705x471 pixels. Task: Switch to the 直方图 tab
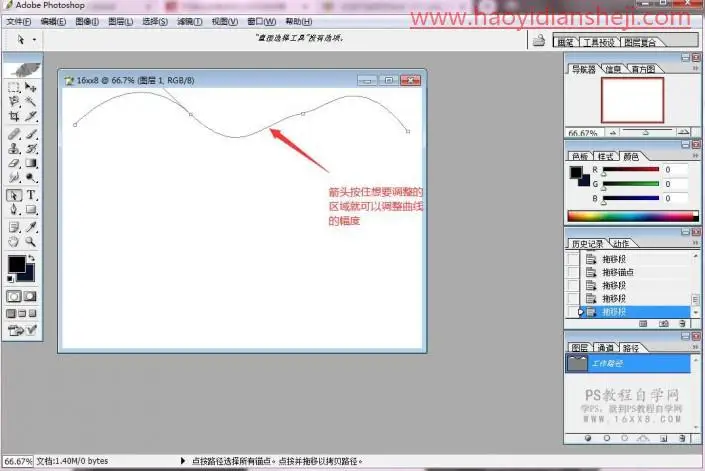coord(643,69)
